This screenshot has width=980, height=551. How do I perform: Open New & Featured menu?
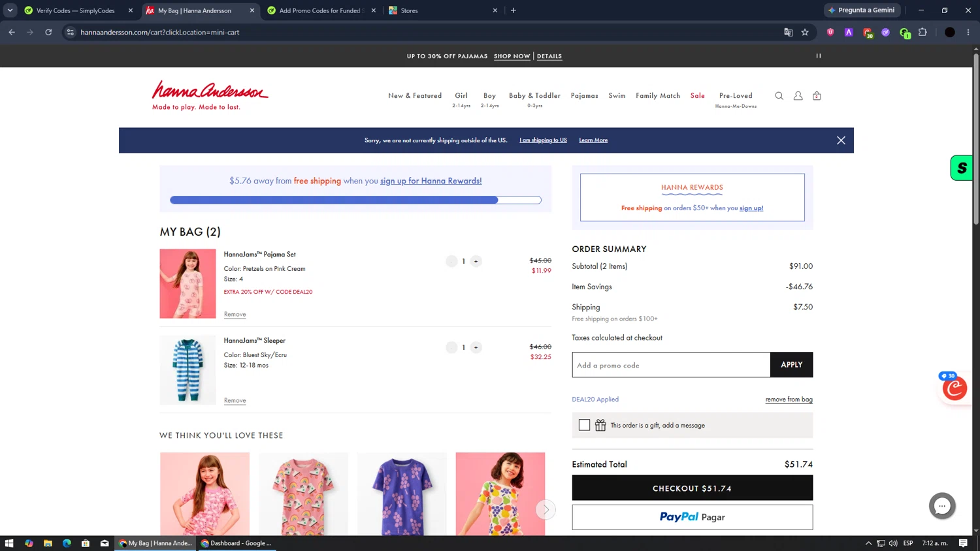(x=415, y=96)
